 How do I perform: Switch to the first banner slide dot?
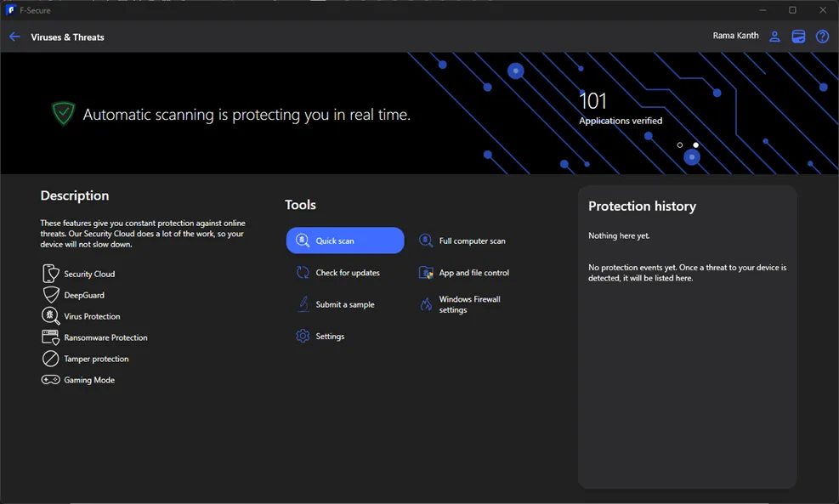(x=680, y=145)
